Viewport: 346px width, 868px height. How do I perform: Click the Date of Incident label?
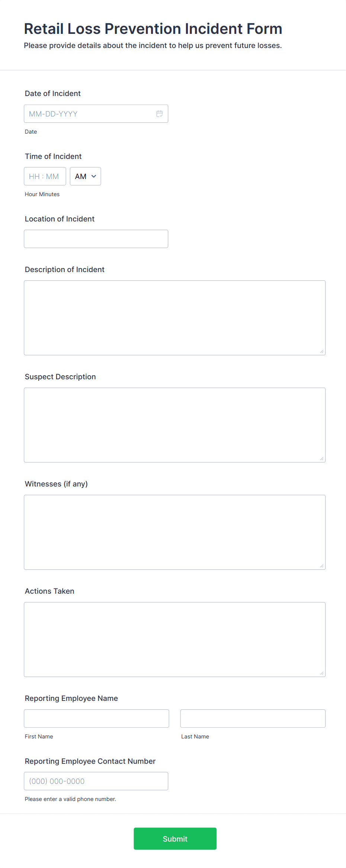[x=53, y=93]
